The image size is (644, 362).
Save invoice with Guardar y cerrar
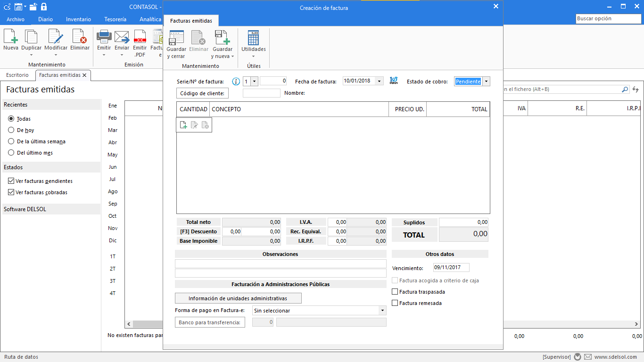pyautogui.click(x=176, y=38)
